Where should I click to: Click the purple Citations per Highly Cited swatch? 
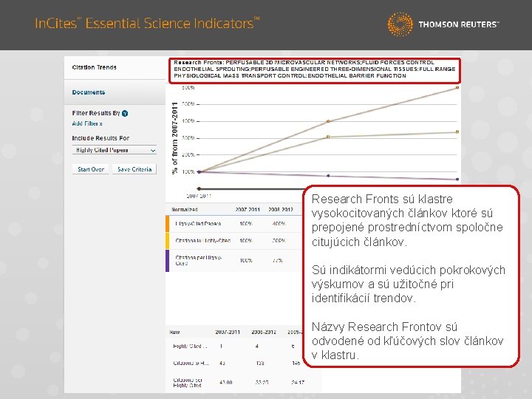point(167,261)
